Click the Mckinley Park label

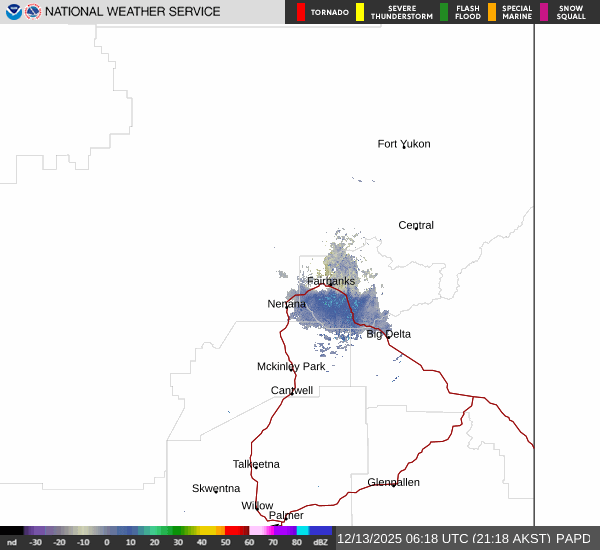[291, 367]
